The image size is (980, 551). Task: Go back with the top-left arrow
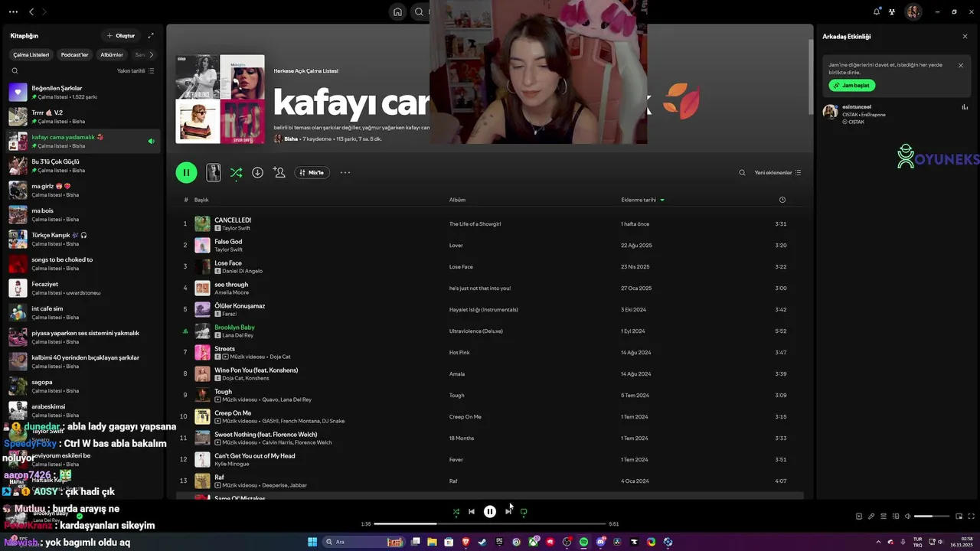pos(31,11)
